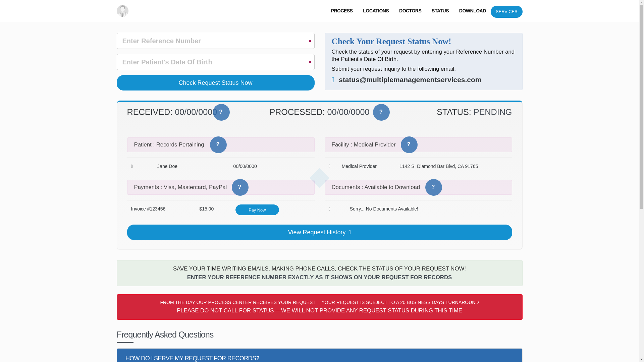
Task: Click the email icon before the status address
Action: 333,80
